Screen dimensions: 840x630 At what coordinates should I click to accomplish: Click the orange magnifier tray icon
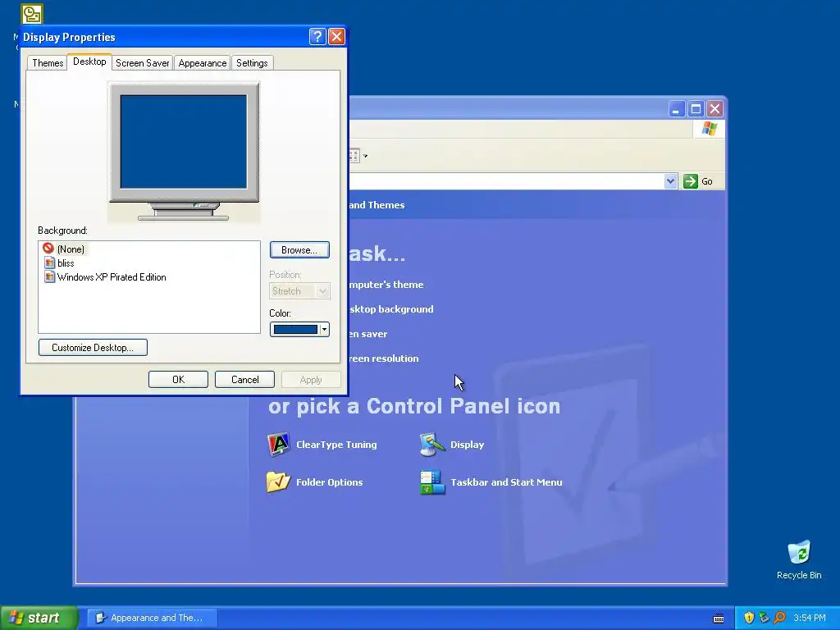click(x=779, y=618)
